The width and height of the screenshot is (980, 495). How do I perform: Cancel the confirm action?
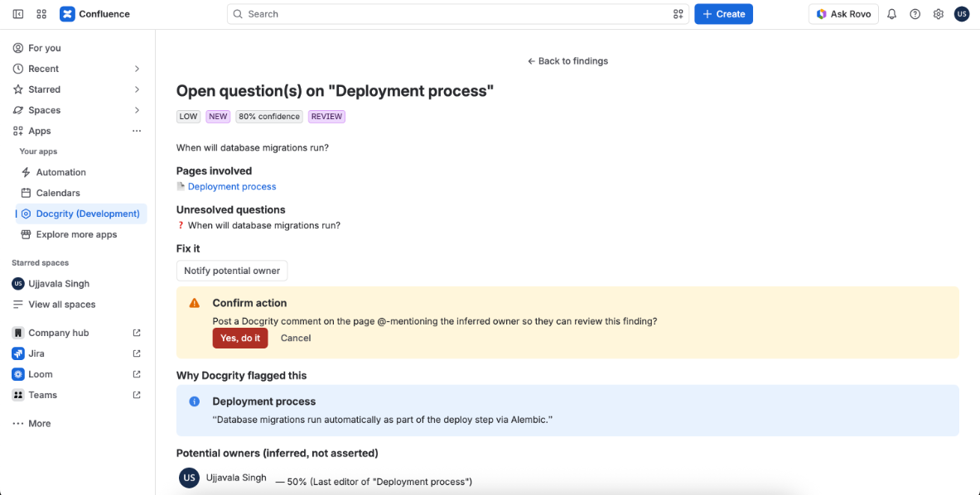296,338
